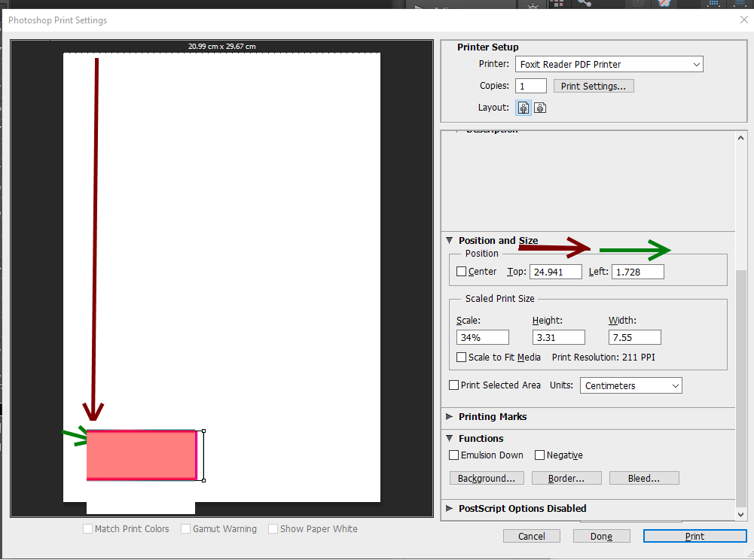Click the scroll down arrow of settings panel
The image size is (754, 560).
coord(740,514)
